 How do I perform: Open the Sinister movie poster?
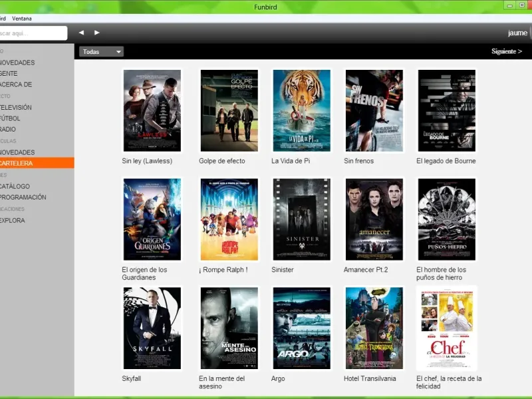tap(302, 219)
